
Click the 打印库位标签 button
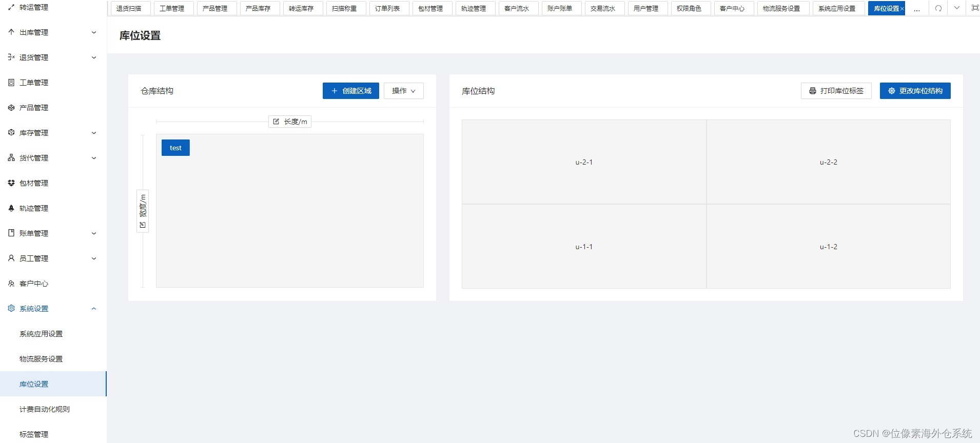836,91
